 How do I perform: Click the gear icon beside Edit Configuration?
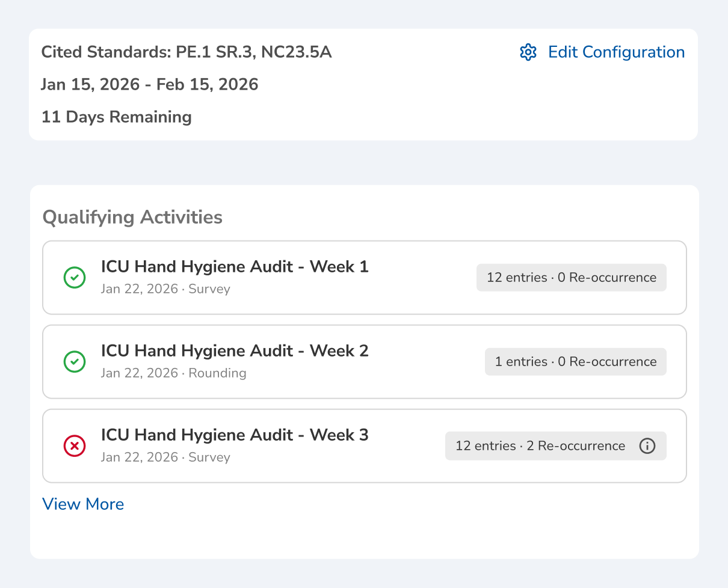(528, 52)
